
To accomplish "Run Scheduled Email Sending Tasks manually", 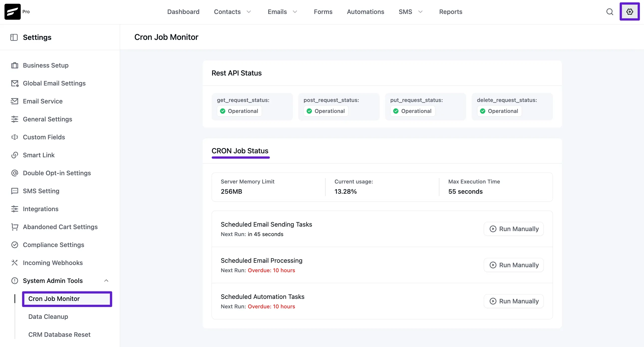I will click(x=514, y=229).
